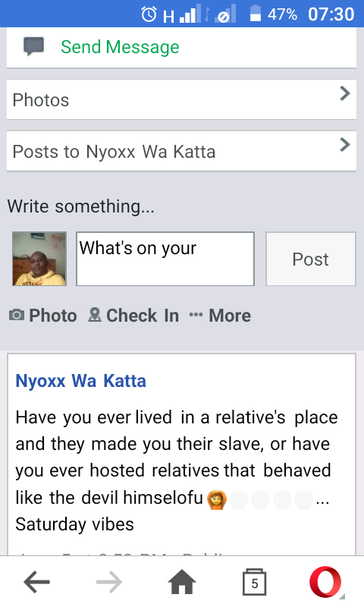Tap the browser home icon
This screenshot has width=364, height=607.
click(x=182, y=581)
